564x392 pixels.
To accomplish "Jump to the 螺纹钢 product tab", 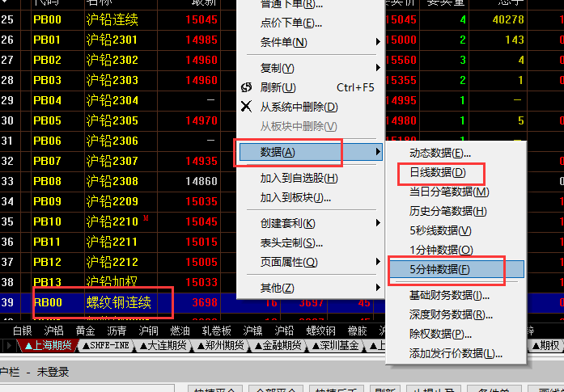I will pos(321,331).
